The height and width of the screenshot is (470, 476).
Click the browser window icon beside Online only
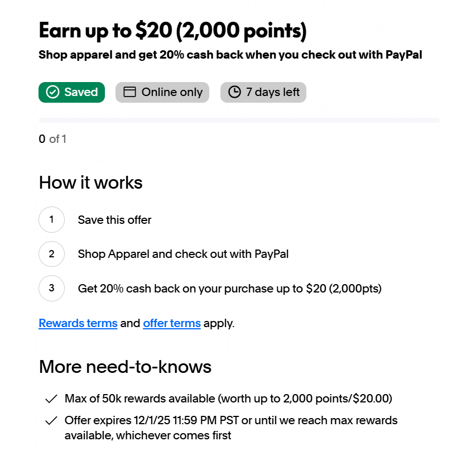(129, 92)
